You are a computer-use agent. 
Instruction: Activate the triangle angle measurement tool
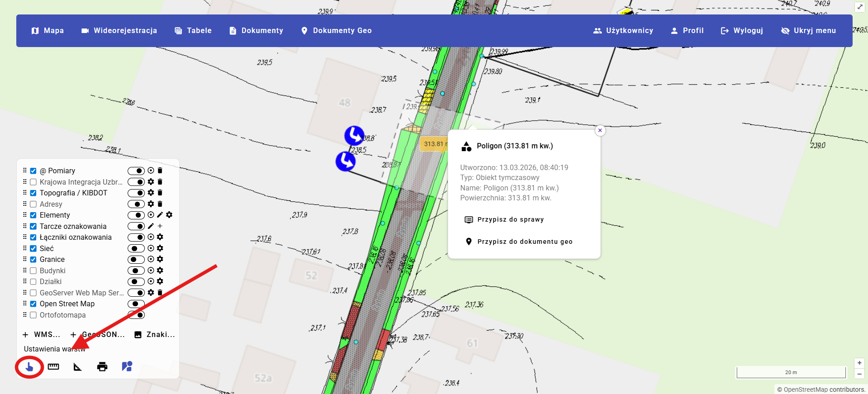[78, 366]
